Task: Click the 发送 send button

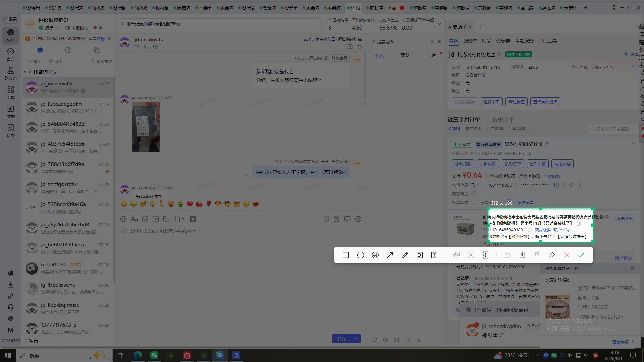Action: 341,339
